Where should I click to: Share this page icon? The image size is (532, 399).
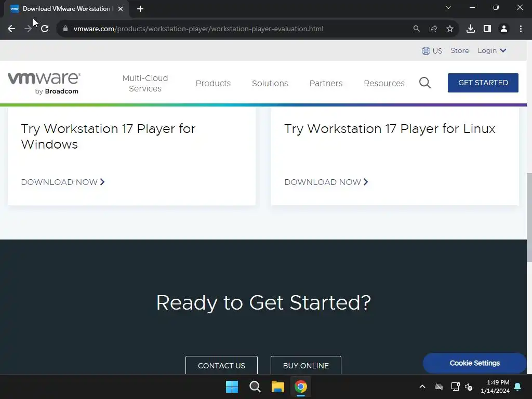pos(433,29)
